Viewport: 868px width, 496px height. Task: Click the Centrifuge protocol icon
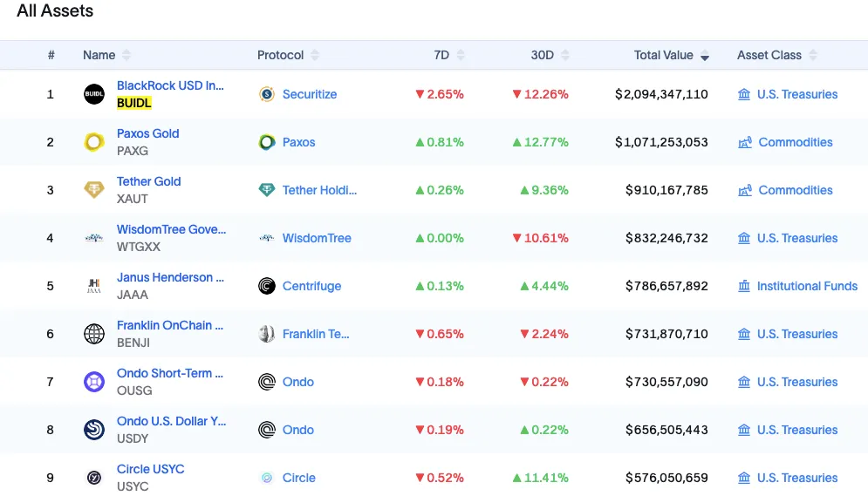267,286
